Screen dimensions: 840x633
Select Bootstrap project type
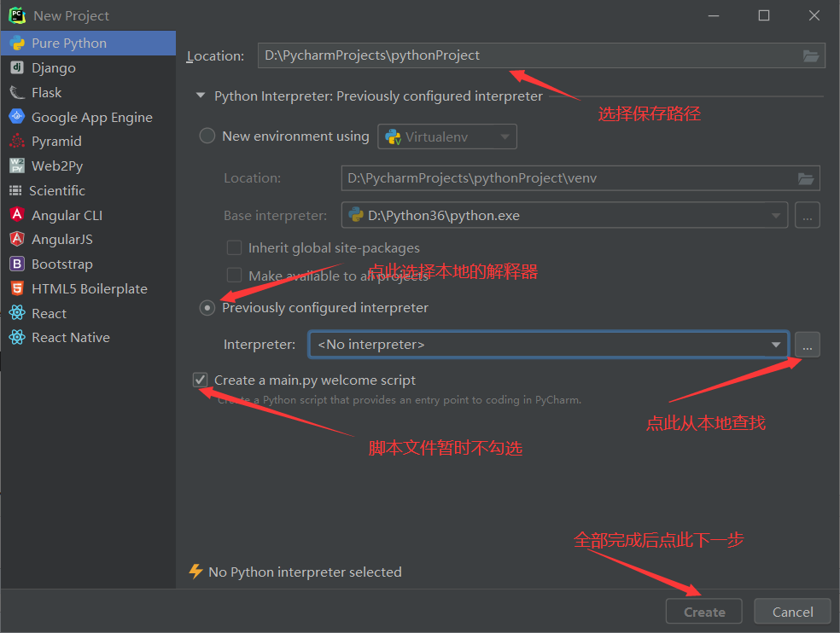coord(89,264)
